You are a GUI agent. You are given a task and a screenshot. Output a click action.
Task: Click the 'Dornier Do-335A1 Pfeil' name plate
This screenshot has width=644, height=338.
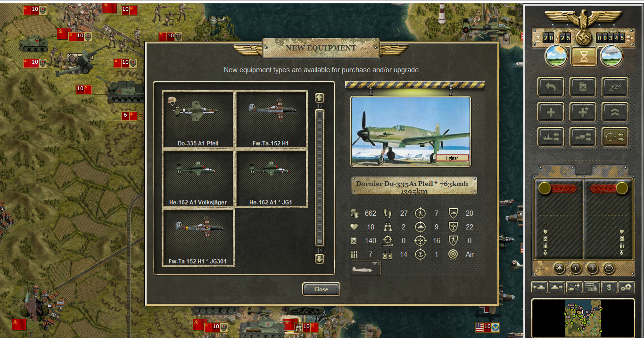point(414,186)
